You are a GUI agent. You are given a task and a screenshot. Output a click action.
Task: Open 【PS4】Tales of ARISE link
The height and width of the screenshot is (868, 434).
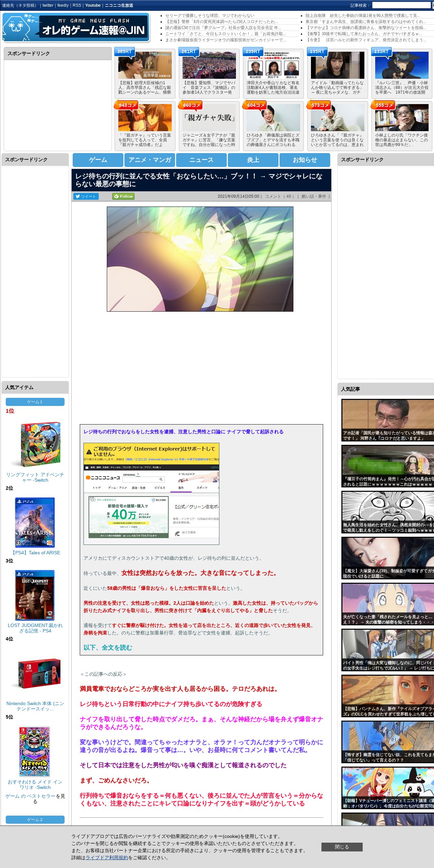35,553
